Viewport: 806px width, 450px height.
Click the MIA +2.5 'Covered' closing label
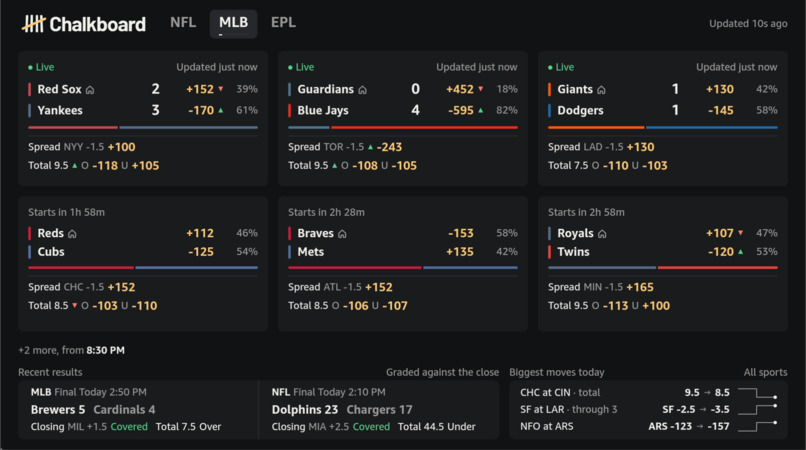pos(371,427)
